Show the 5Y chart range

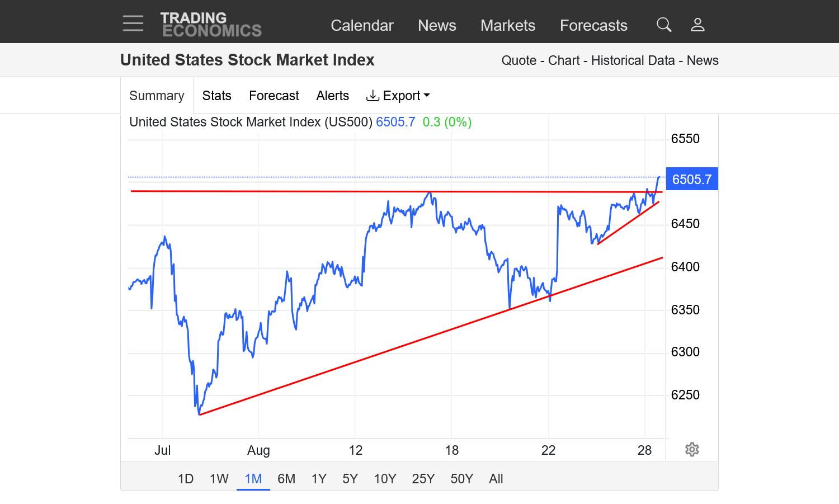(x=350, y=479)
